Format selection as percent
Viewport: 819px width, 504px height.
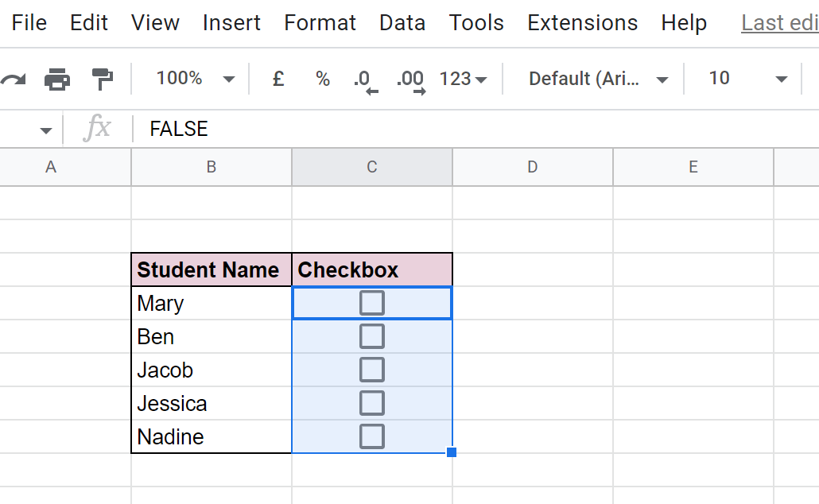tap(322, 78)
